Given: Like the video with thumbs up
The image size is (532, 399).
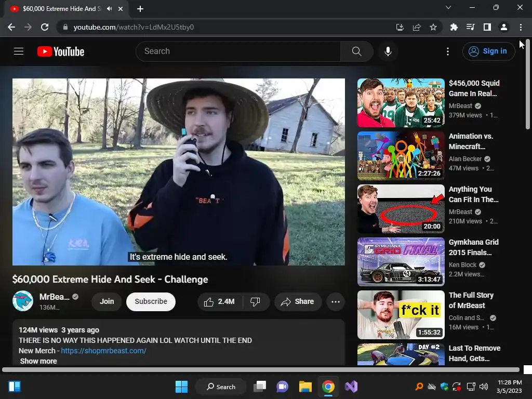Looking at the screenshot, I should 220,302.
